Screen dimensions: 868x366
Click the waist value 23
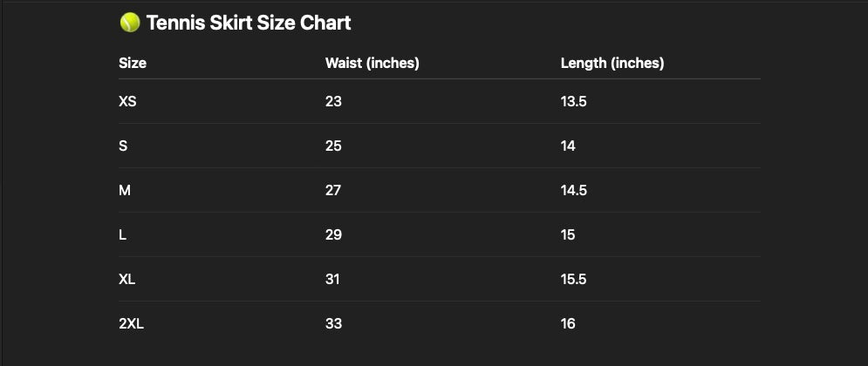(x=333, y=102)
